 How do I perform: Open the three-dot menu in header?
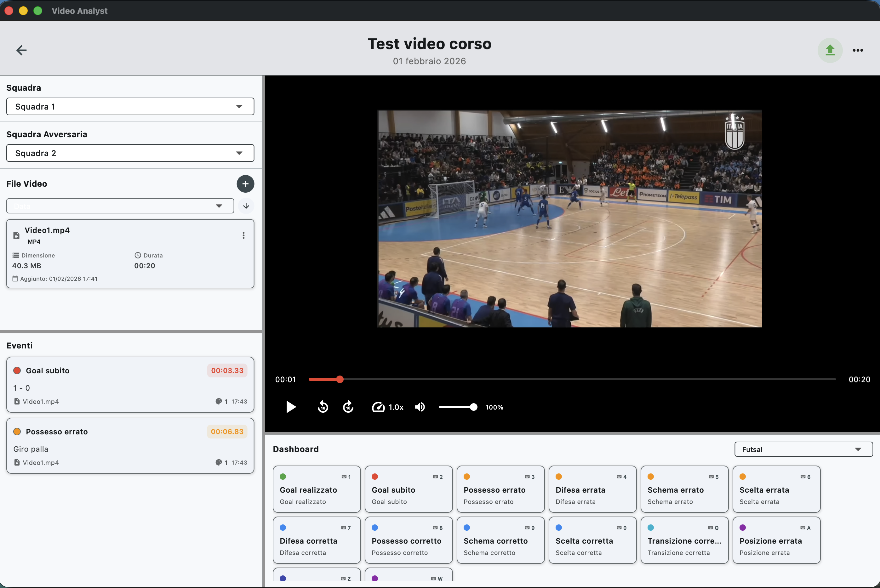pos(858,50)
